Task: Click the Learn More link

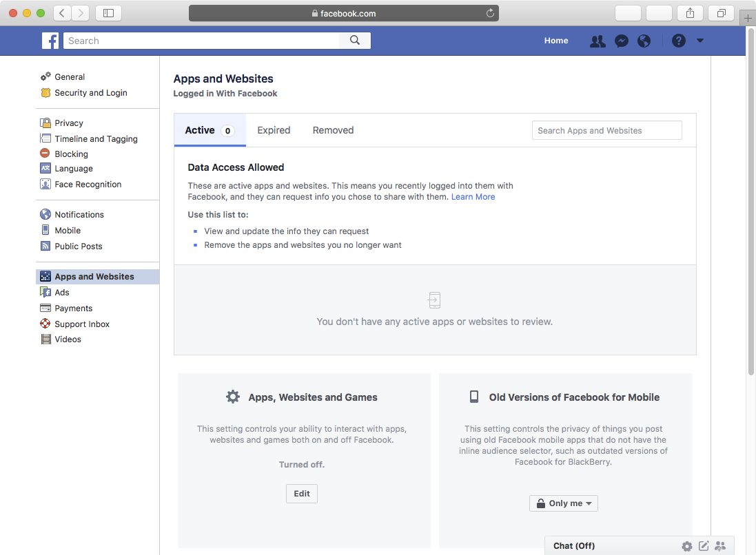Action: pos(473,196)
